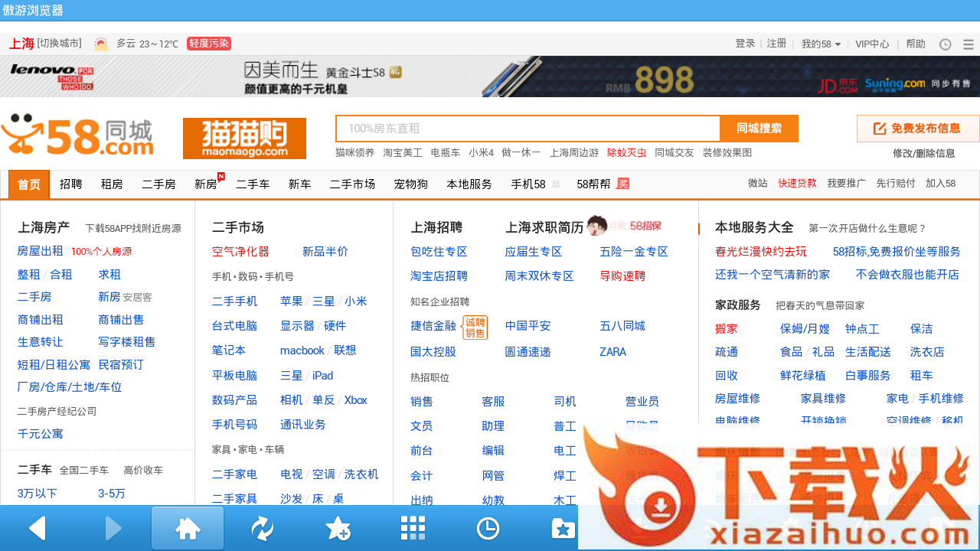Open 上海求职简历 heading link

[x=544, y=227]
